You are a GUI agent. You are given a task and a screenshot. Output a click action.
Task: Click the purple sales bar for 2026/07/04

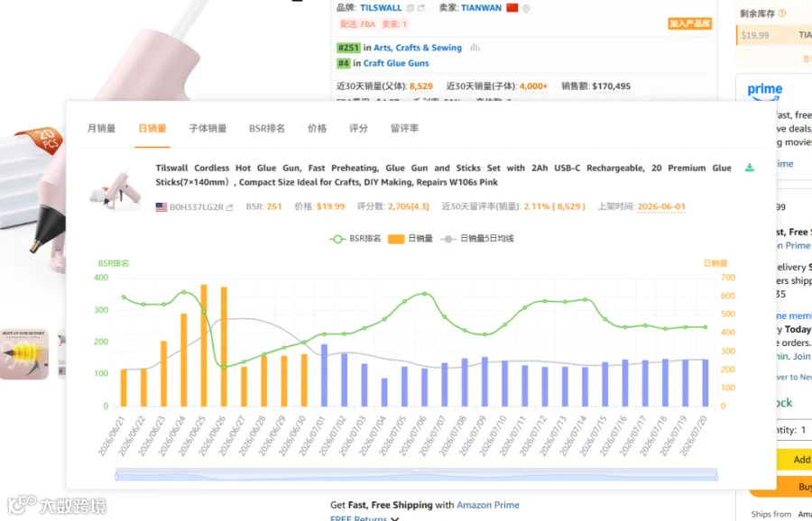384,392
